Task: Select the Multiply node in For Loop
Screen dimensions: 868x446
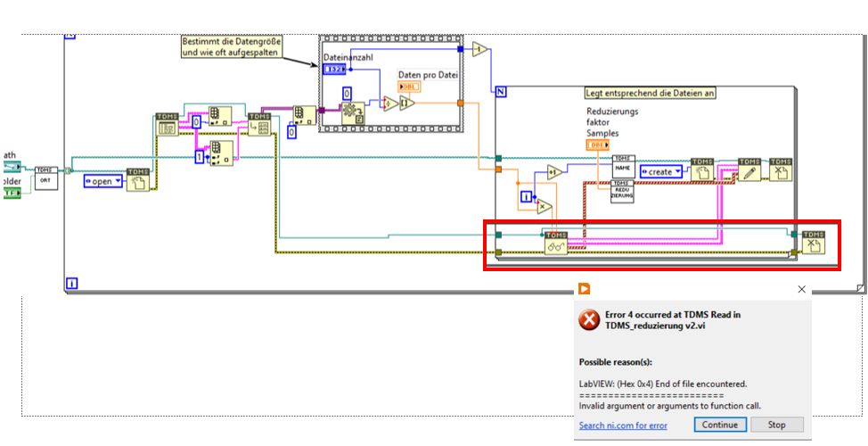Action: (545, 206)
